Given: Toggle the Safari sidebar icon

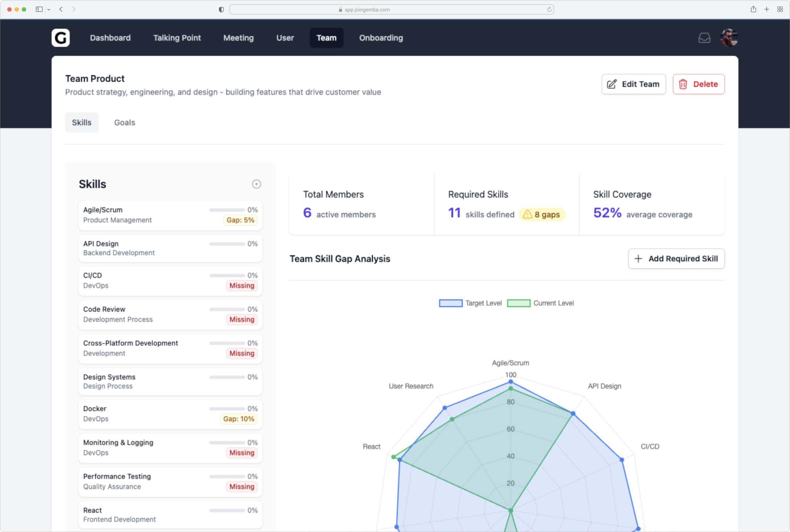Looking at the screenshot, I should 39,9.
